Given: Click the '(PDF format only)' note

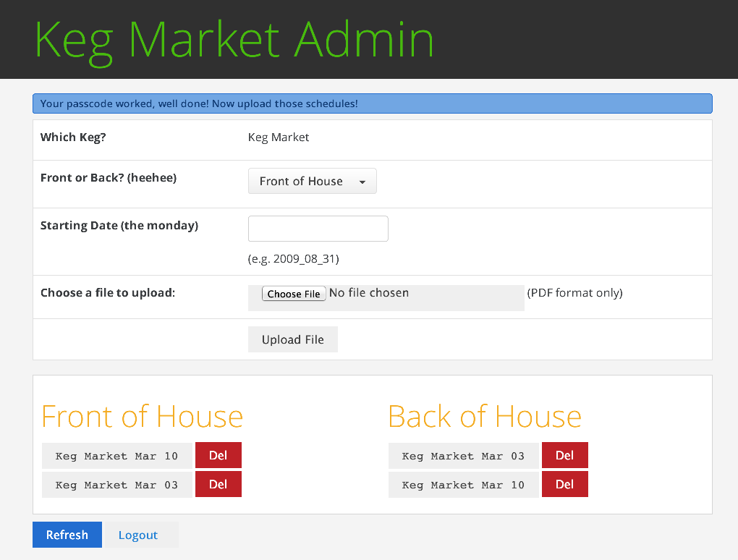Looking at the screenshot, I should click(x=574, y=293).
